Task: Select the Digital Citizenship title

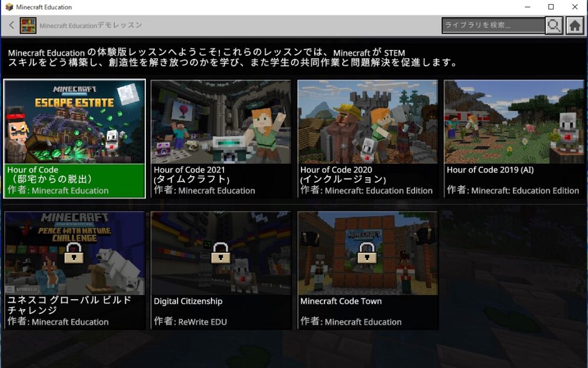Action: coord(188,301)
